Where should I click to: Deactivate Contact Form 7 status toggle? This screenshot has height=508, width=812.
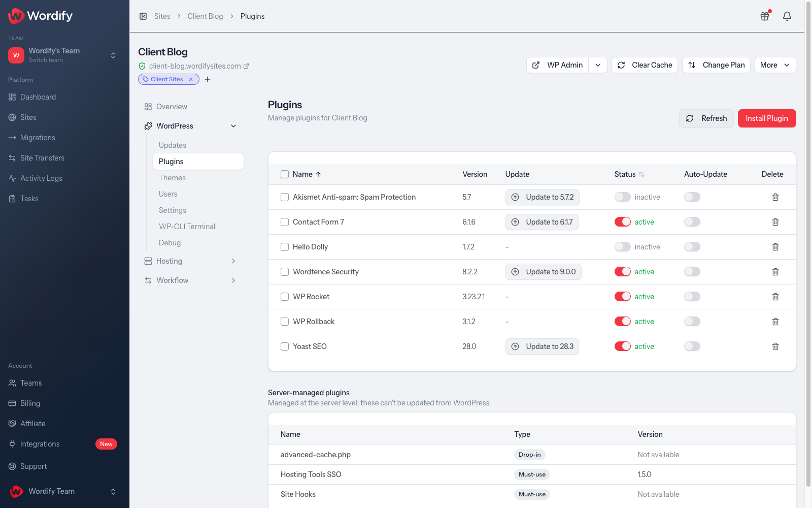click(623, 222)
